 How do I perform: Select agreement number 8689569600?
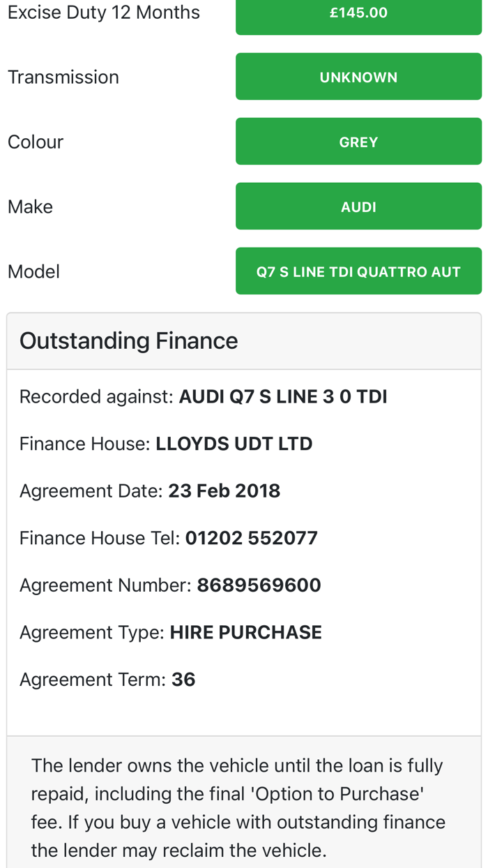click(259, 585)
